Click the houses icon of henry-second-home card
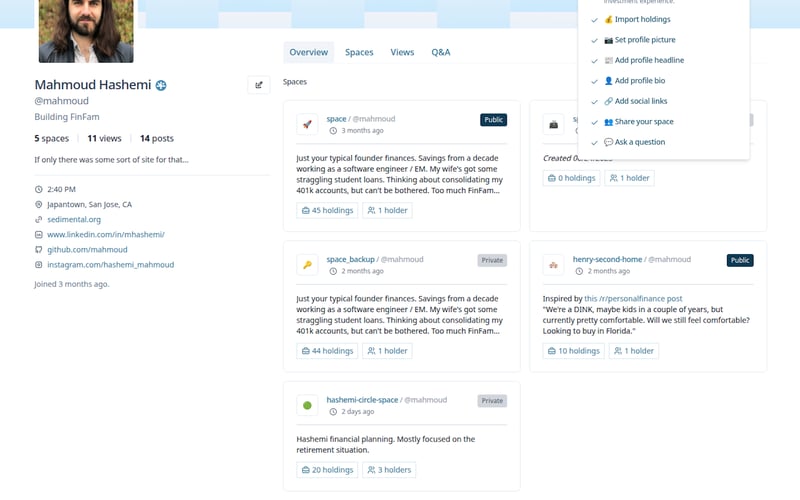Screen dimensions: 800x500 pos(554,265)
